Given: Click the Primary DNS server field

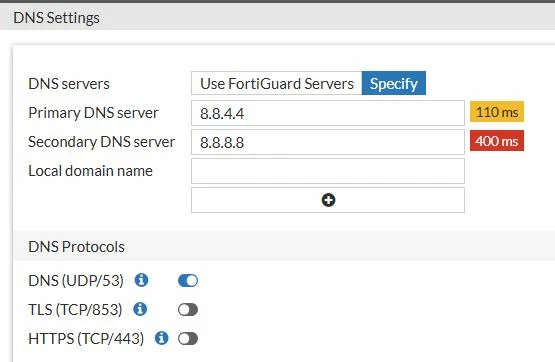Looking at the screenshot, I should (328, 113).
